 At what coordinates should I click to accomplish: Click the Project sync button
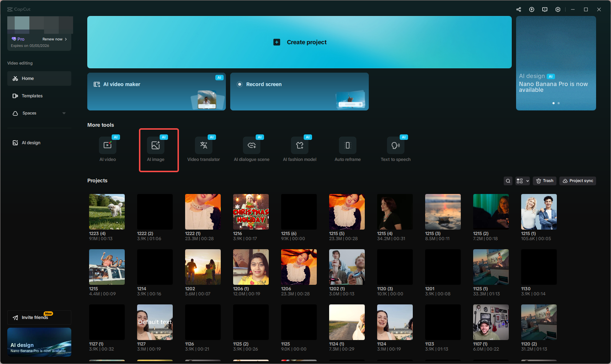[x=577, y=181]
